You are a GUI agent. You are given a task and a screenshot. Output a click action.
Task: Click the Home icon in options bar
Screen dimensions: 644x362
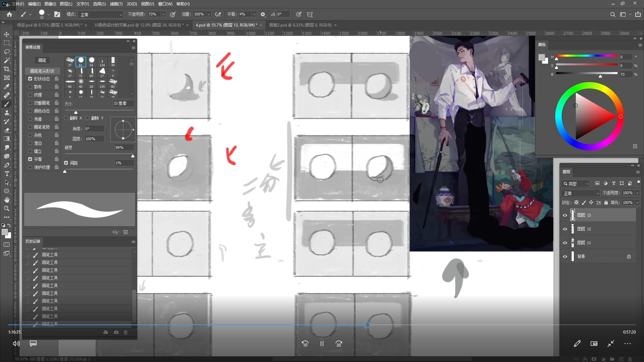pos(9,14)
